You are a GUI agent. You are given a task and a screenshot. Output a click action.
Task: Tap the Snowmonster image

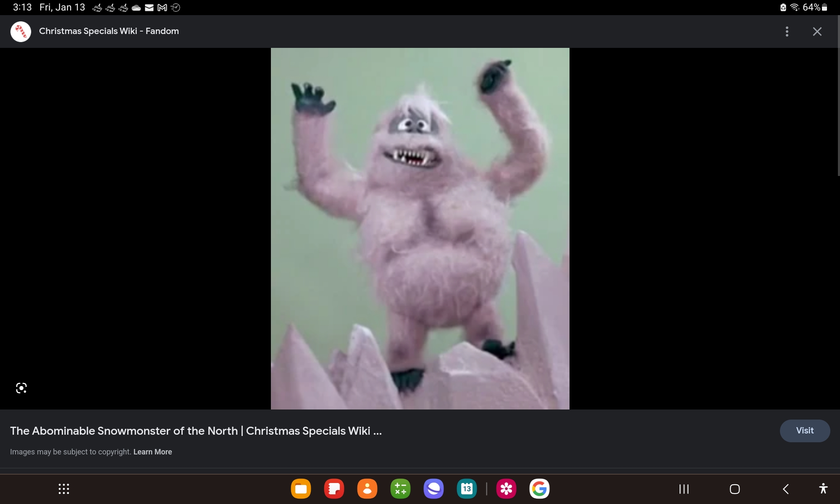pos(420,228)
